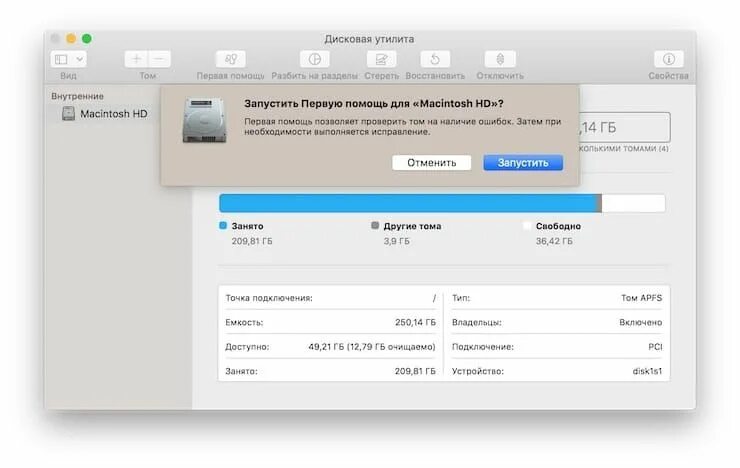Click the white Свободно legend swatch

527,226
